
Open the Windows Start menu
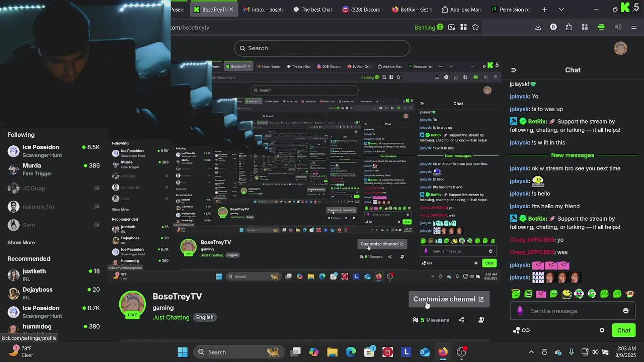click(183, 352)
